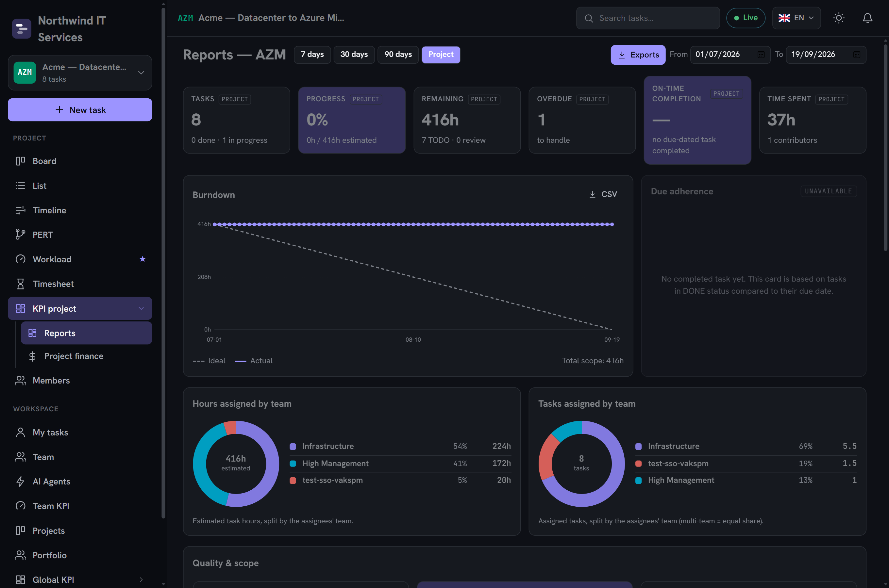The width and height of the screenshot is (889, 588).
Task: Click the search magnifier icon
Action: click(x=589, y=18)
